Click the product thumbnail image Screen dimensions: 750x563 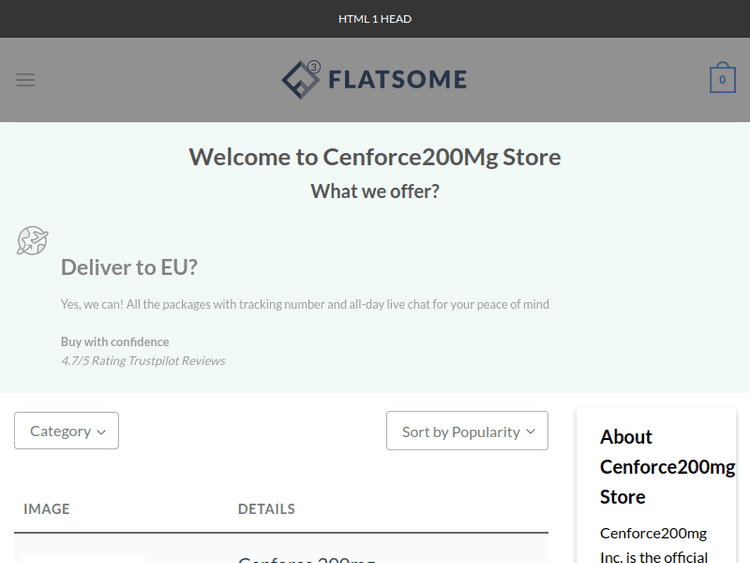(84, 558)
